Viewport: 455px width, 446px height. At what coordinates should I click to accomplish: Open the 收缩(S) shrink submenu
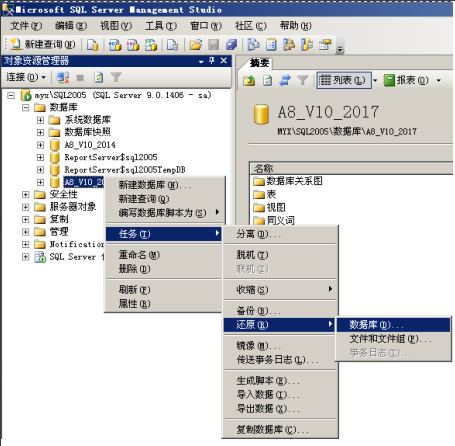point(280,290)
